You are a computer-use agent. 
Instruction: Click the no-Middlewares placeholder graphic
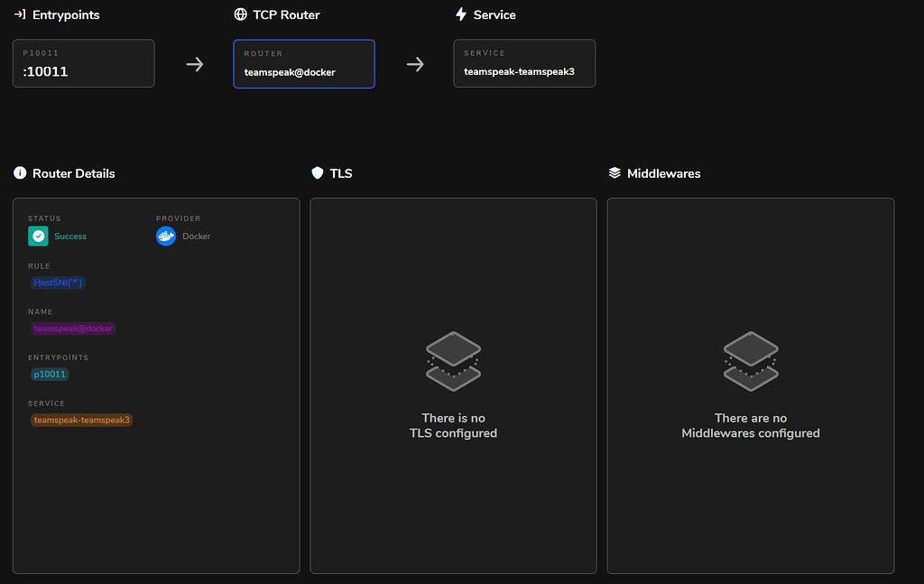tap(751, 360)
